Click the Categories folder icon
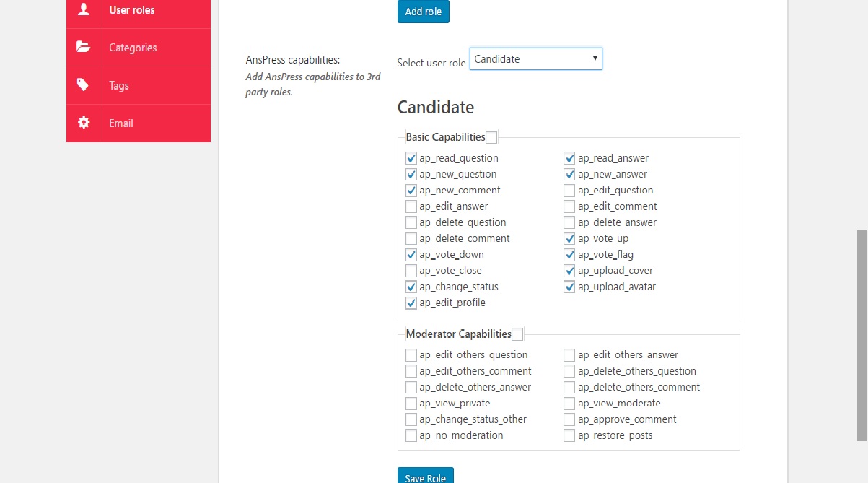Screen dimensions: 868x483 click(84, 47)
